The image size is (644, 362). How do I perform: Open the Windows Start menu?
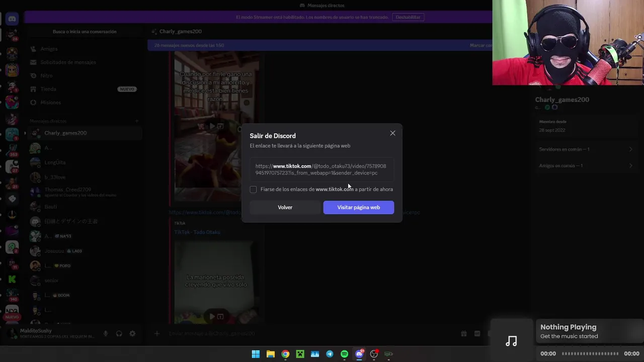tap(256, 354)
